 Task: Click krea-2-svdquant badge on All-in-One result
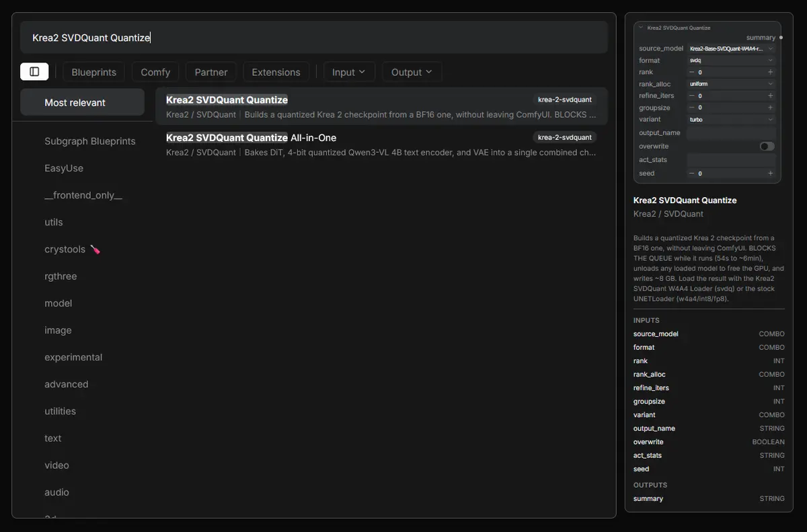[x=565, y=137]
